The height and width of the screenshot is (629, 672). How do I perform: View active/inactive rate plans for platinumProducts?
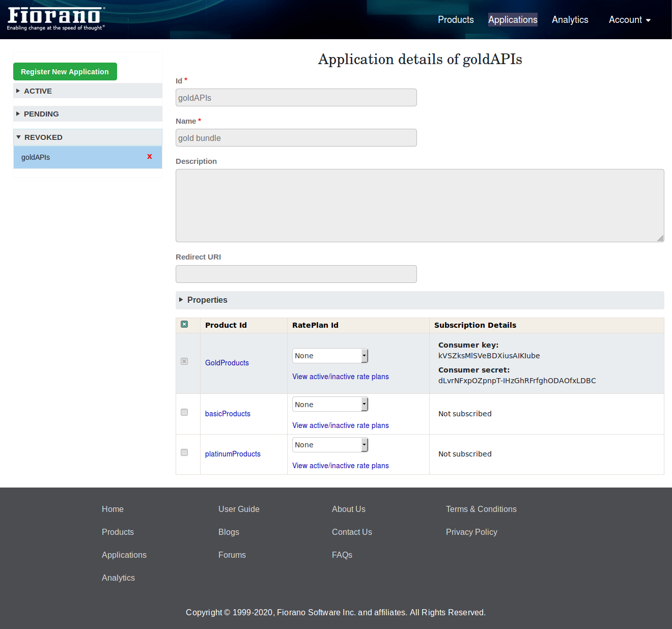point(341,466)
